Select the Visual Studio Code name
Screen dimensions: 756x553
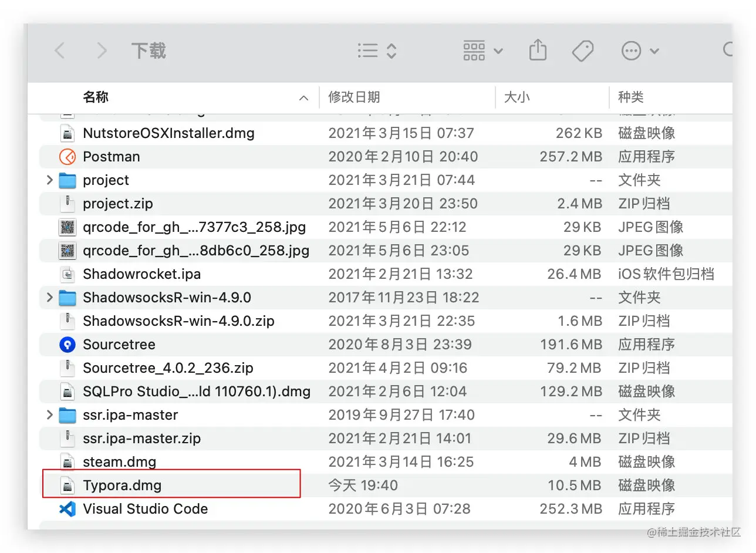click(146, 509)
